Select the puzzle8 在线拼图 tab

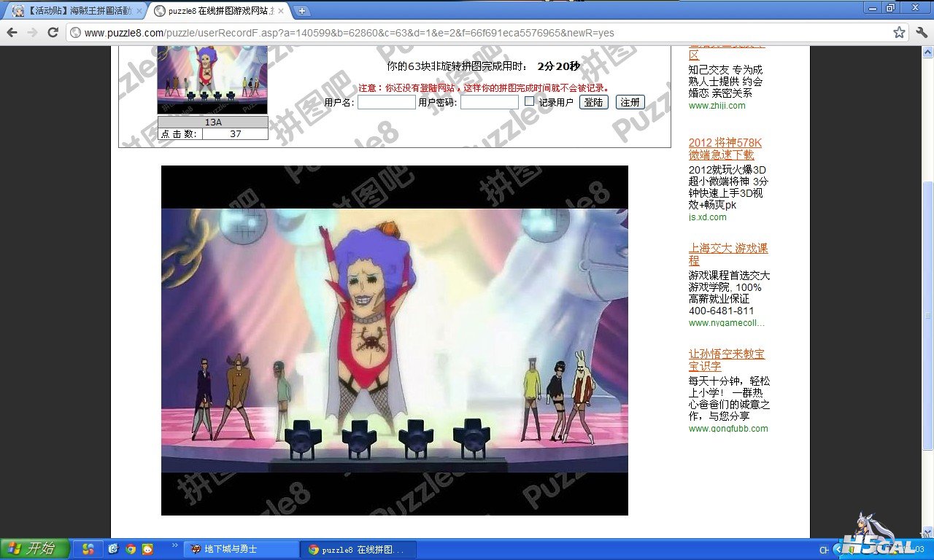point(215,11)
